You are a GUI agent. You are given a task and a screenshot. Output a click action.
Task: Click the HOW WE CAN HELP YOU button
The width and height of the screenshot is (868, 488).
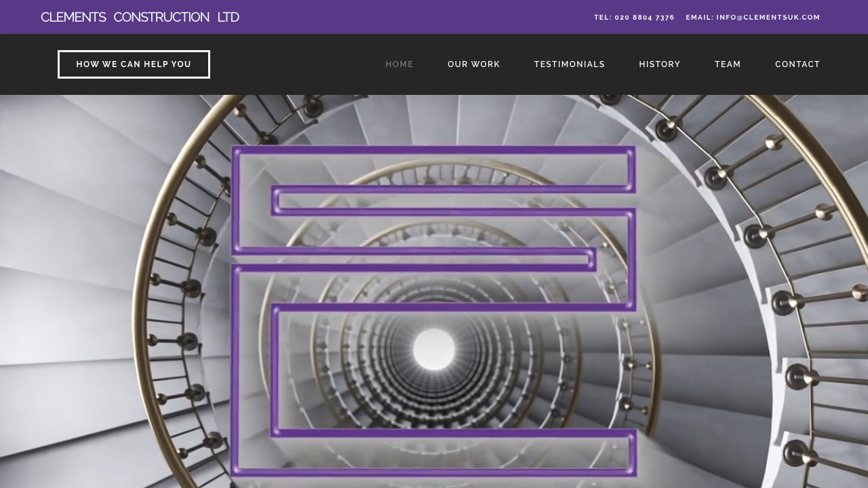tap(134, 64)
